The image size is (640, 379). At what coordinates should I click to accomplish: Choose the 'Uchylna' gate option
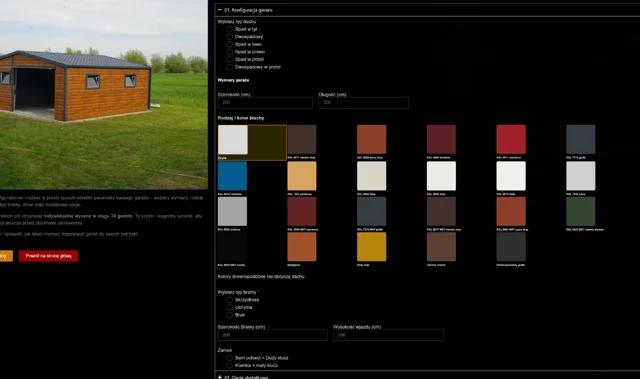(229, 307)
